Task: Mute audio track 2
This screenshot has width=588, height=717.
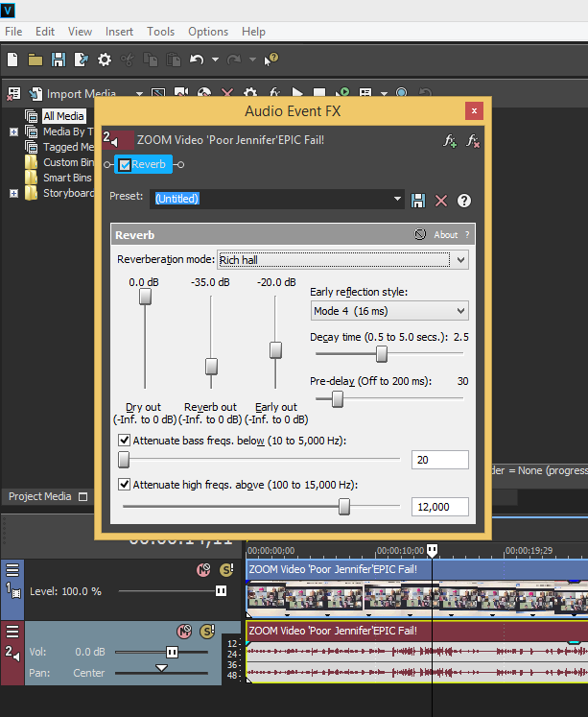Action: tap(184, 632)
